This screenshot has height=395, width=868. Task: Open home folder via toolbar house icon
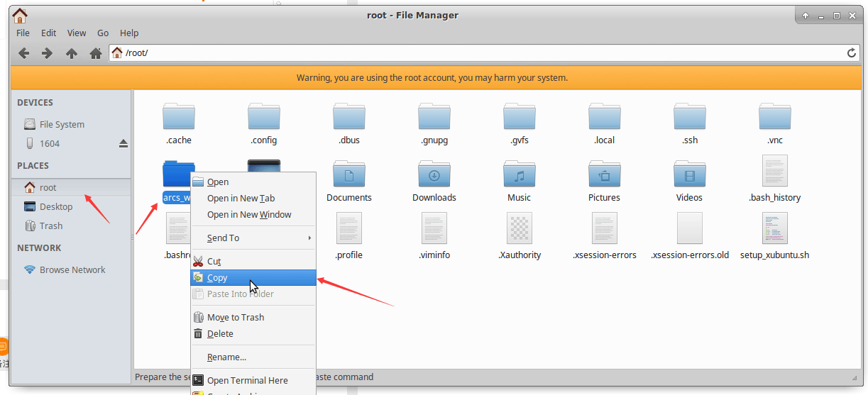[96, 53]
